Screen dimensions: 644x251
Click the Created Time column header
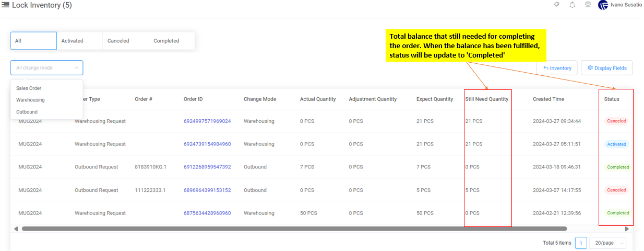(548, 99)
